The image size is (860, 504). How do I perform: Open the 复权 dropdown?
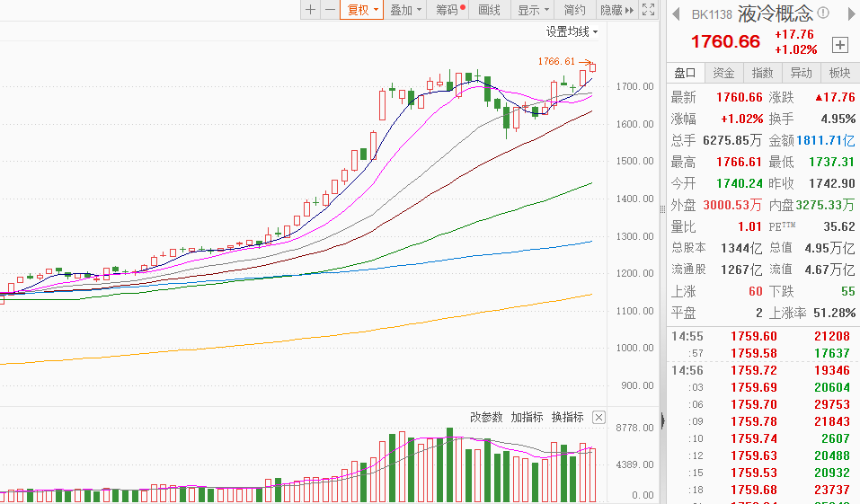[362, 10]
